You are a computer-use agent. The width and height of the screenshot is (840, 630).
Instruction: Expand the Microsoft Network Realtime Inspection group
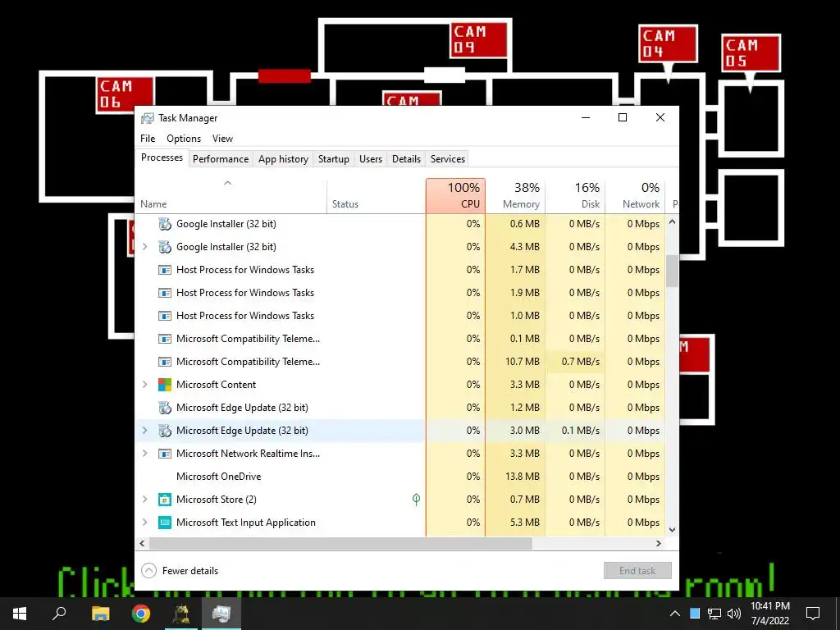(x=144, y=454)
